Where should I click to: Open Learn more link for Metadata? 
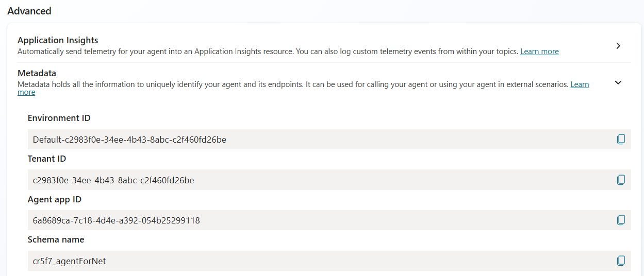tap(580, 84)
